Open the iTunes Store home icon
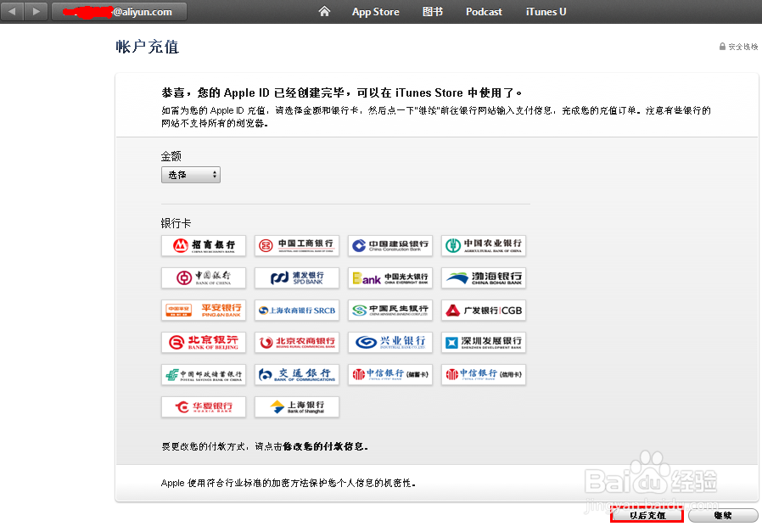Image resolution: width=762 pixels, height=532 pixels. point(324,11)
